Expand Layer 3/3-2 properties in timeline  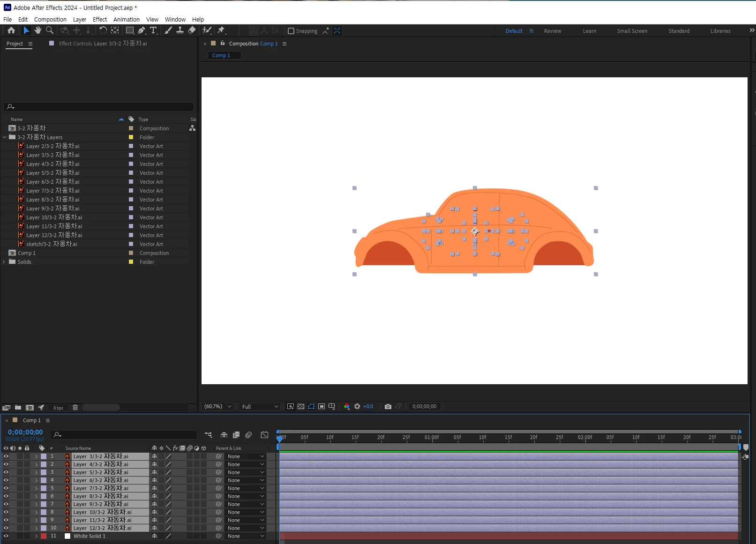pyautogui.click(x=36, y=456)
